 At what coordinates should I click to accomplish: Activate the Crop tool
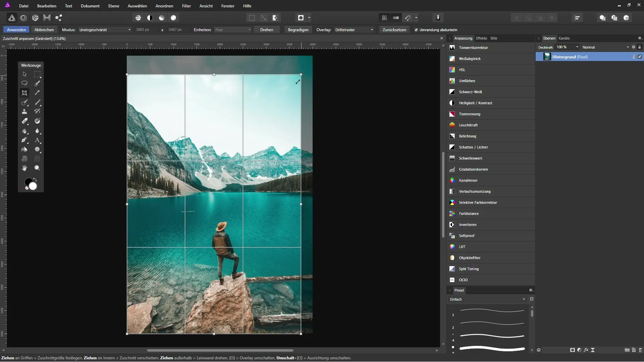coord(24,93)
